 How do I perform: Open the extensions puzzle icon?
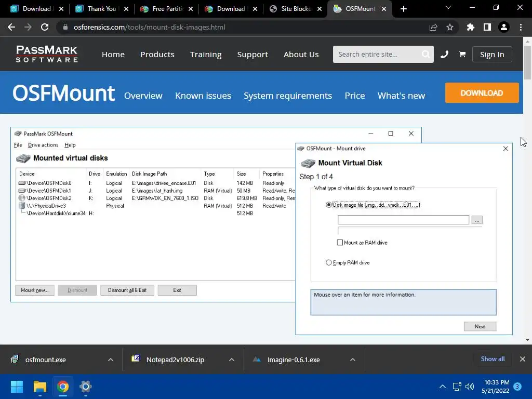(x=470, y=27)
